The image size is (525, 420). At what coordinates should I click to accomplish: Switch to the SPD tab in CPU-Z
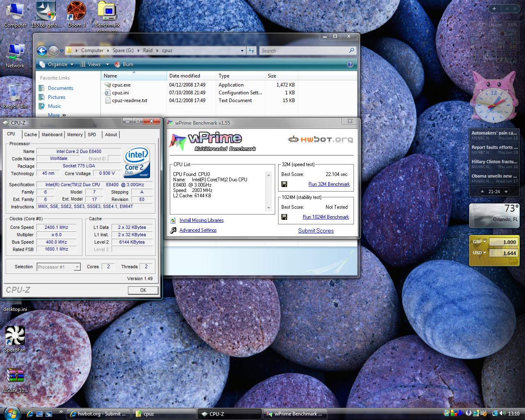point(92,135)
